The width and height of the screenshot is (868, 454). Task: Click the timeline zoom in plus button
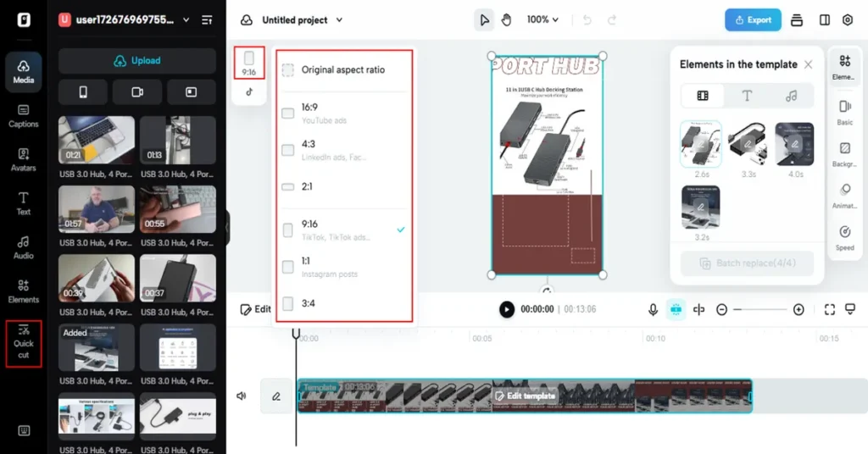coord(798,310)
